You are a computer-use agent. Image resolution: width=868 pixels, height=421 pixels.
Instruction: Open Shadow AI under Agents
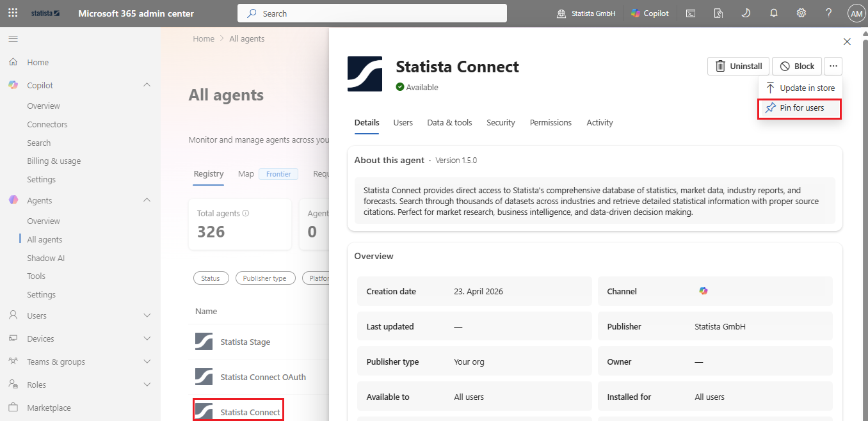[x=46, y=258]
